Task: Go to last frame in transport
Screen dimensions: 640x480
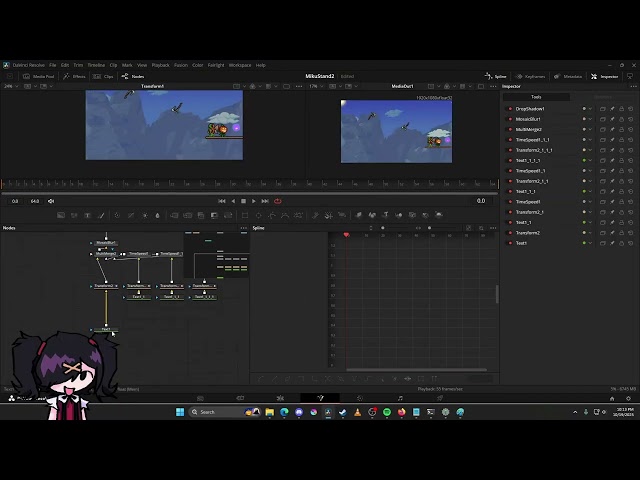Action: coord(265,201)
